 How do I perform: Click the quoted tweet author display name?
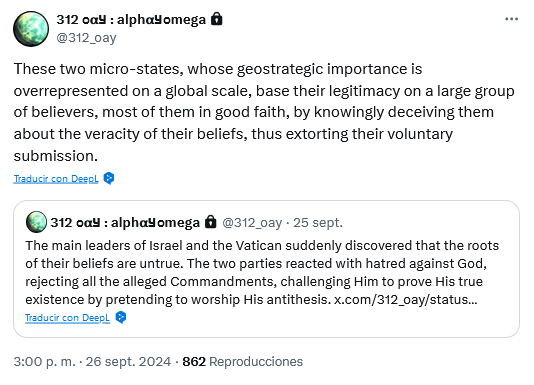(125, 223)
